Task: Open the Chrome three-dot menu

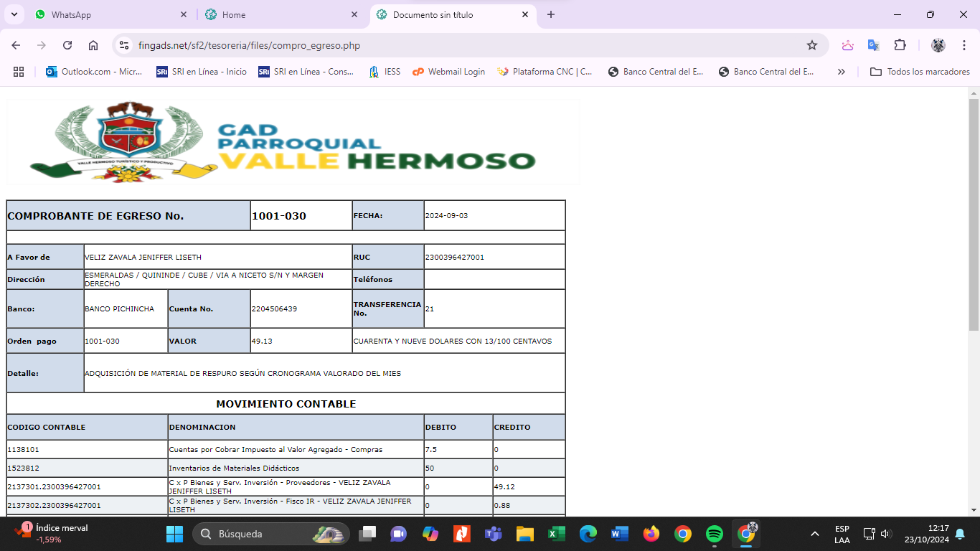Action: (x=964, y=45)
